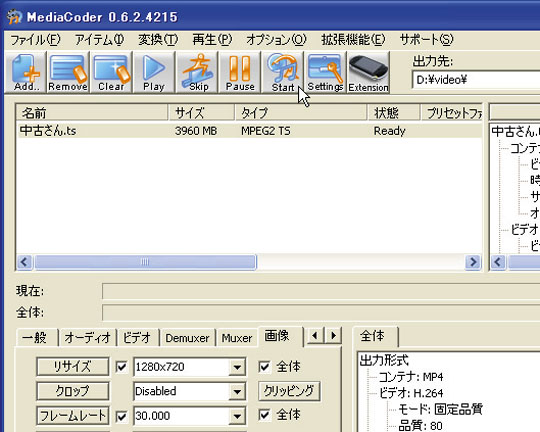Viewport: 540px width, 432px height.
Task: Switch to the オーディオ tab
Action: click(87, 338)
